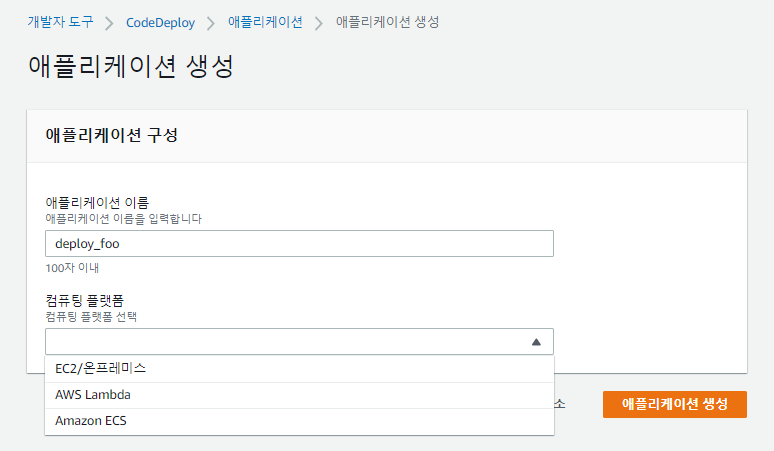Focus the application name field containing deploy_foo
774x451 pixels.
299,244
